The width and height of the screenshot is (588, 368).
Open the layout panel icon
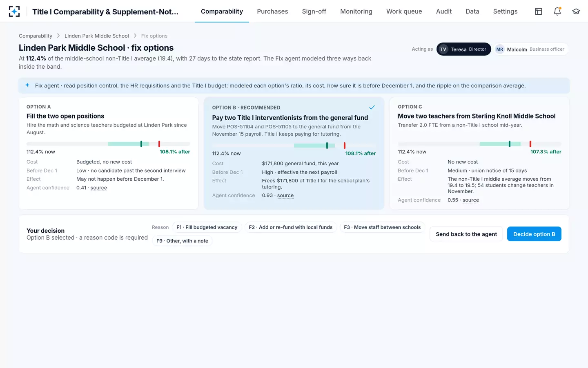pyautogui.click(x=539, y=11)
